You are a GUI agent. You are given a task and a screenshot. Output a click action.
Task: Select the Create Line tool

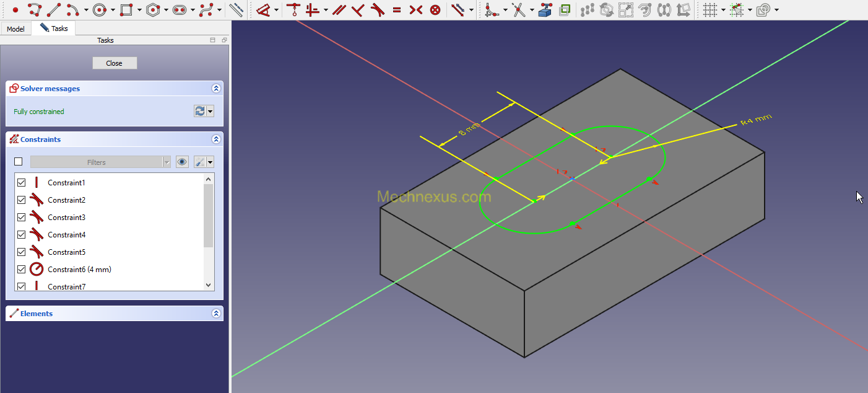[54, 10]
